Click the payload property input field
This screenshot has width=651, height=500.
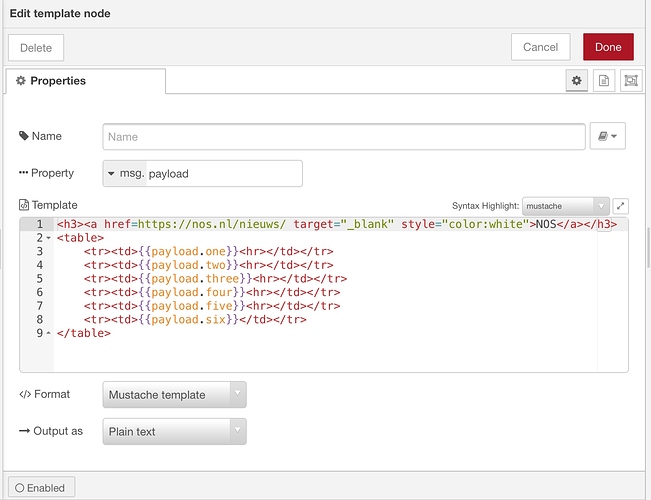click(222, 173)
